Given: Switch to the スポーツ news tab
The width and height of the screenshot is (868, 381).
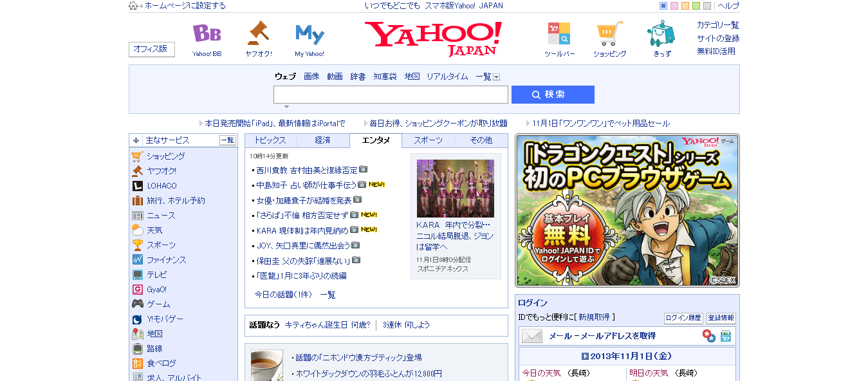Looking at the screenshot, I should tap(428, 140).
